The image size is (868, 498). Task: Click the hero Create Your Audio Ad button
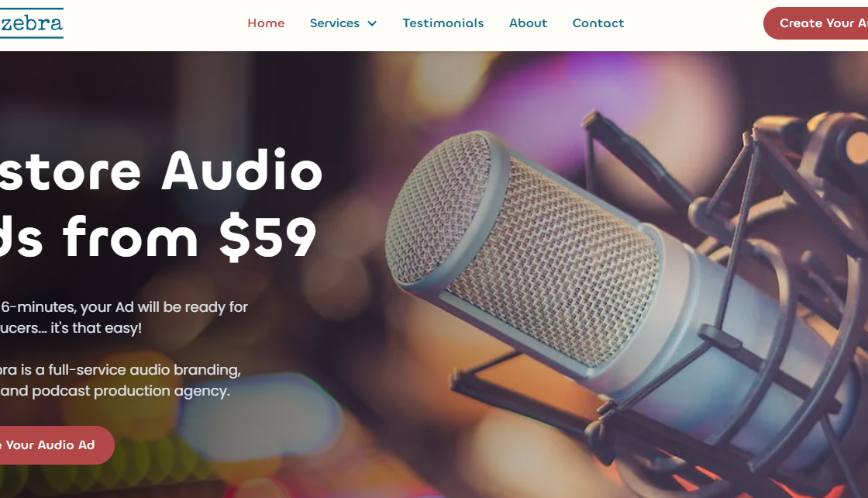tap(57, 444)
